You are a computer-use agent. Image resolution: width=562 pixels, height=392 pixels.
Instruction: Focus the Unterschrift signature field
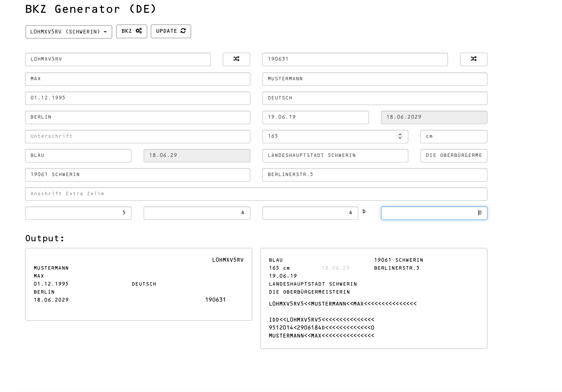(138, 136)
